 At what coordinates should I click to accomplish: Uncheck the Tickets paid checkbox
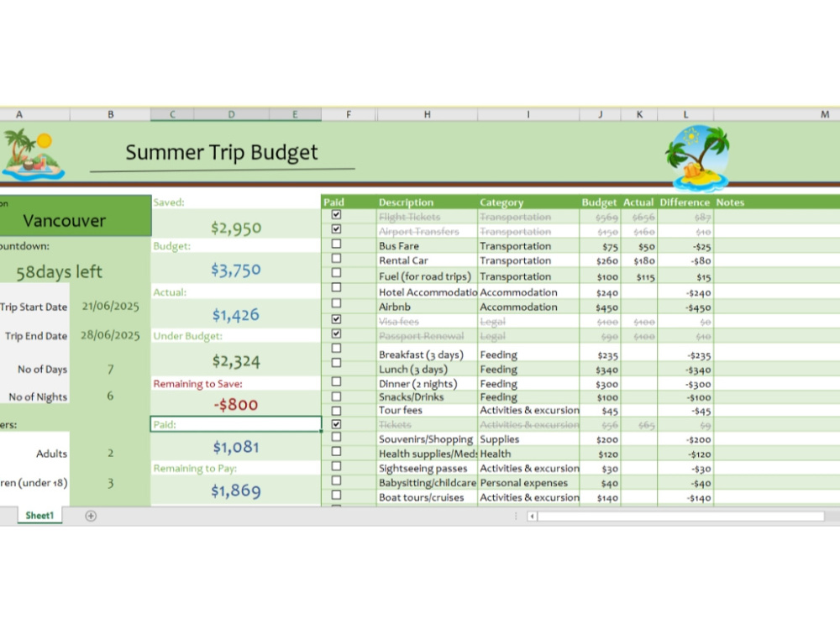[337, 423]
